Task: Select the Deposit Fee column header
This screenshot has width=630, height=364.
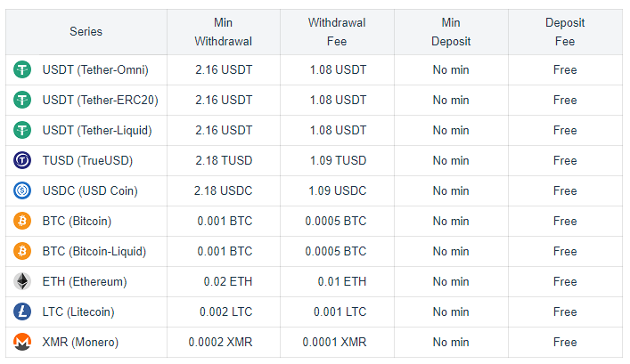Action: coord(565,32)
